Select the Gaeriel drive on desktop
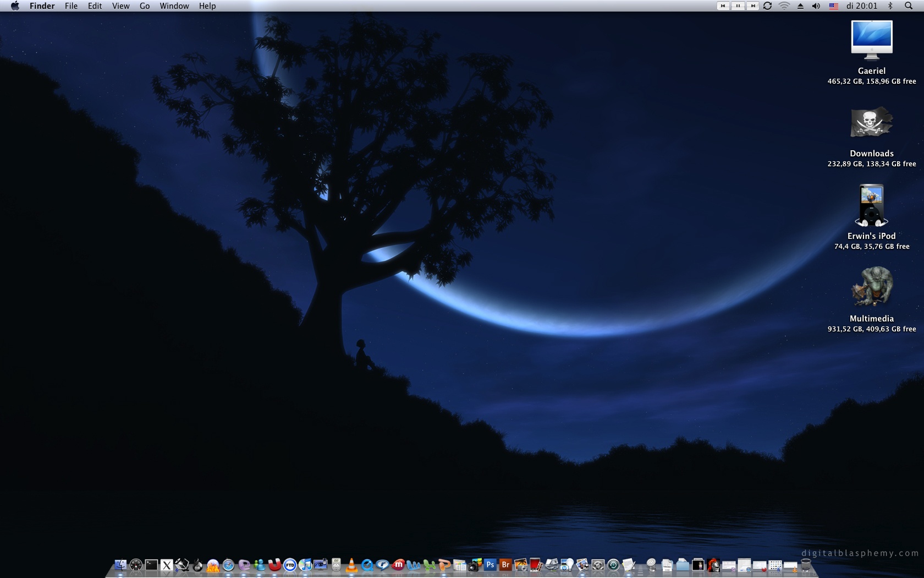The height and width of the screenshot is (578, 924). click(872, 40)
